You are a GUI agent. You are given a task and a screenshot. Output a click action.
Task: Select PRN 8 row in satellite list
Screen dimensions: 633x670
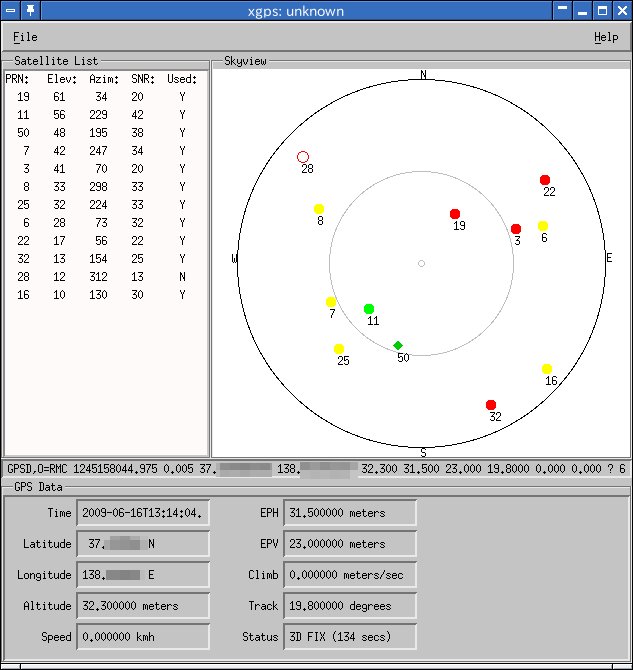(x=106, y=187)
